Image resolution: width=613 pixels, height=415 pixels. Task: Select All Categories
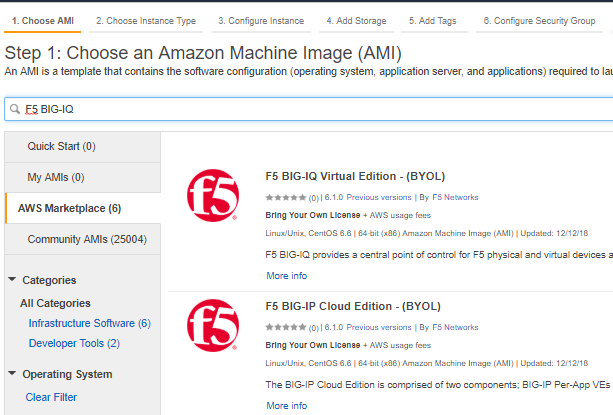(x=55, y=303)
